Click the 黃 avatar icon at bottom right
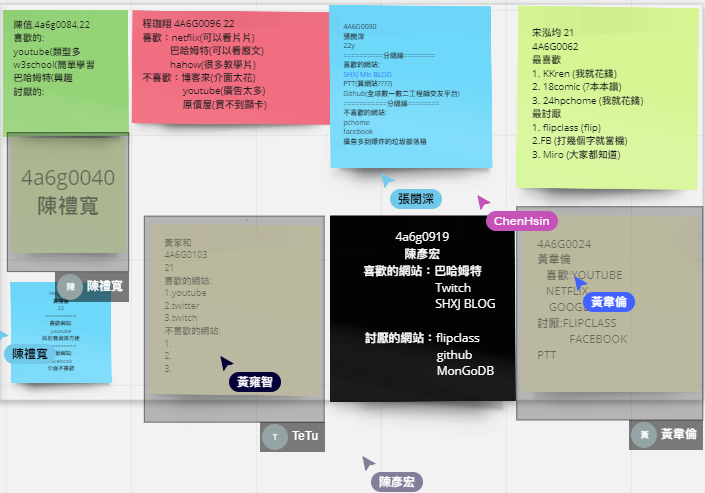This screenshot has height=493, width=705. tap(645, 435)
